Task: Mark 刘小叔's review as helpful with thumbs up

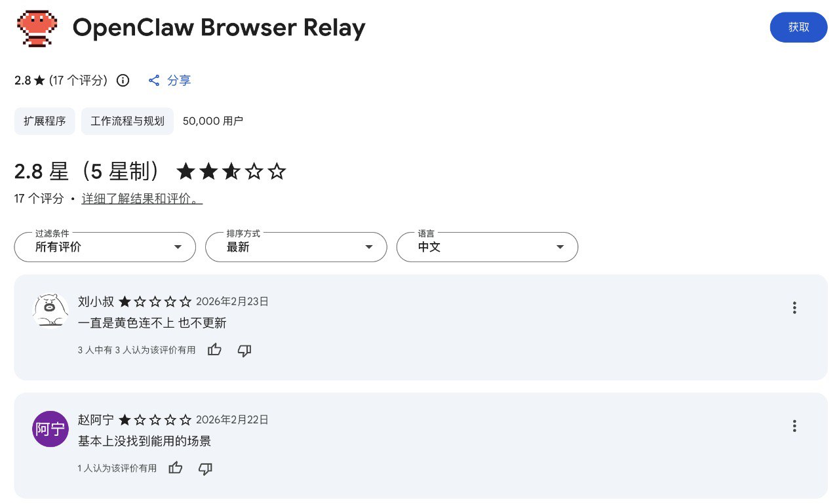Action: (x=214, y=350)
